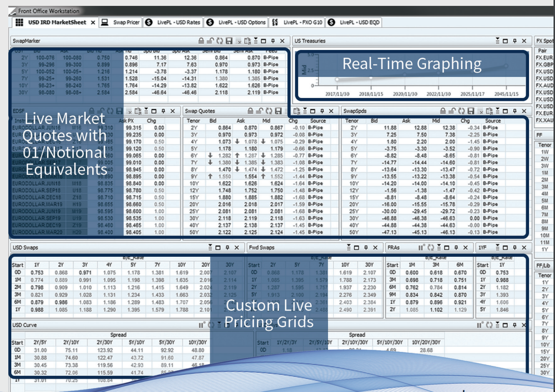The height and width of the screenshot is (392, 555).
Task: Lock the SwapMarker panel with the padlock icon
Action: pos(201,42)
